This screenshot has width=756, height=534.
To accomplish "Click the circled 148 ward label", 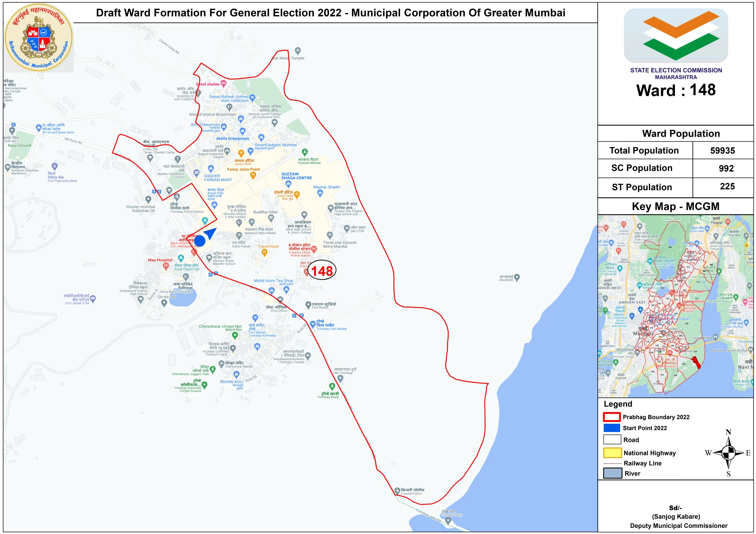I will pos(321,270).
